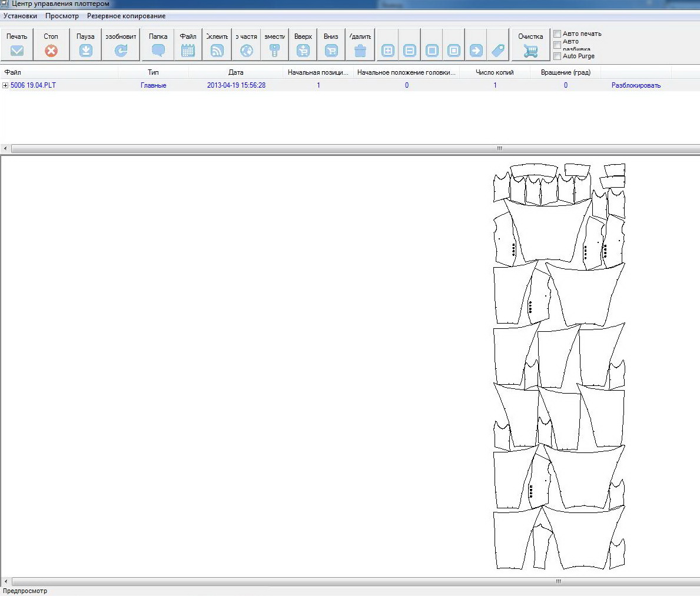Check the Авто разбивка checkbox
This screenshot has width=700, height=596.
pyautogui.click(x=558, y=45)
